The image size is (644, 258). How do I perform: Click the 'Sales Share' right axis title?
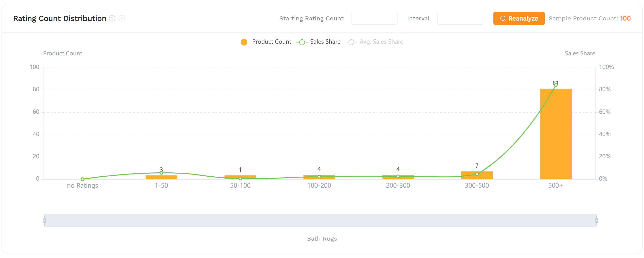[x=580, y=53]
